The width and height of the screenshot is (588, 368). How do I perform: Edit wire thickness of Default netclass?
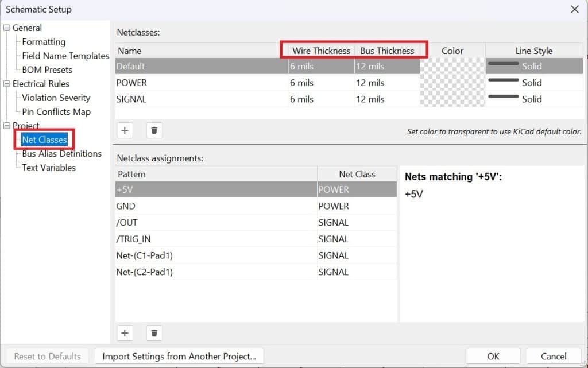(322, 66)
